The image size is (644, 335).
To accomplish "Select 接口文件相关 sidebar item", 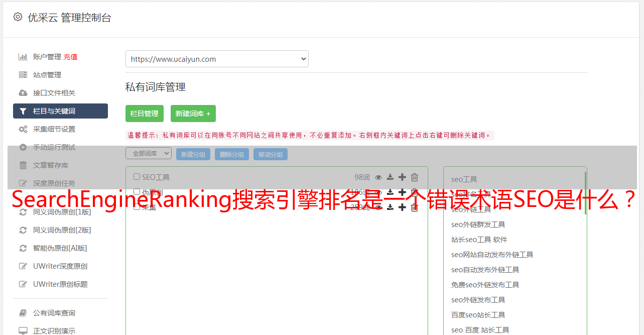I will [54, 93].
